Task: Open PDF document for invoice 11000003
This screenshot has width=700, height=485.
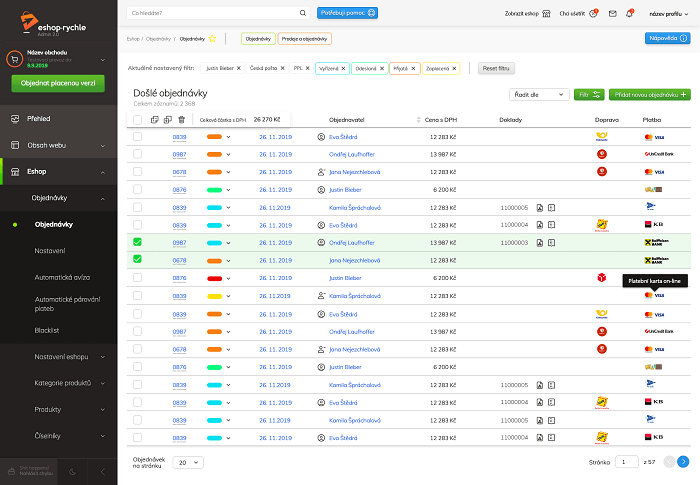Action: pyautogui.click(x=539, y=242)
